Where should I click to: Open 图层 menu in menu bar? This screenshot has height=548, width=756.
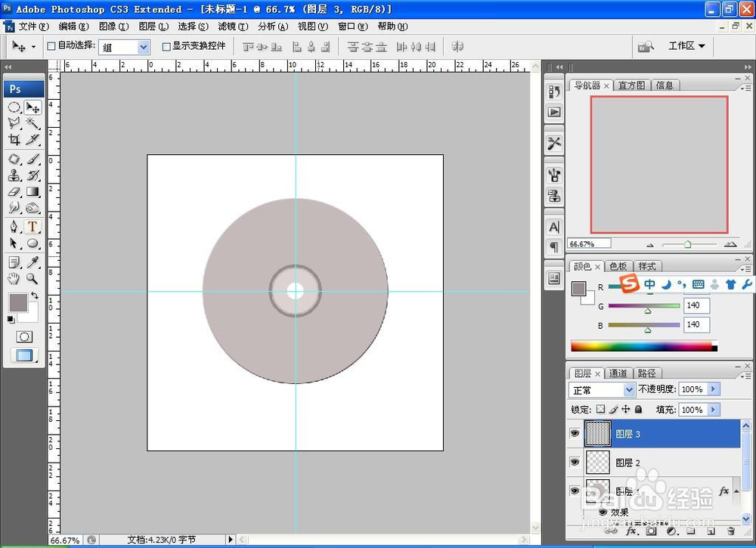153,26
